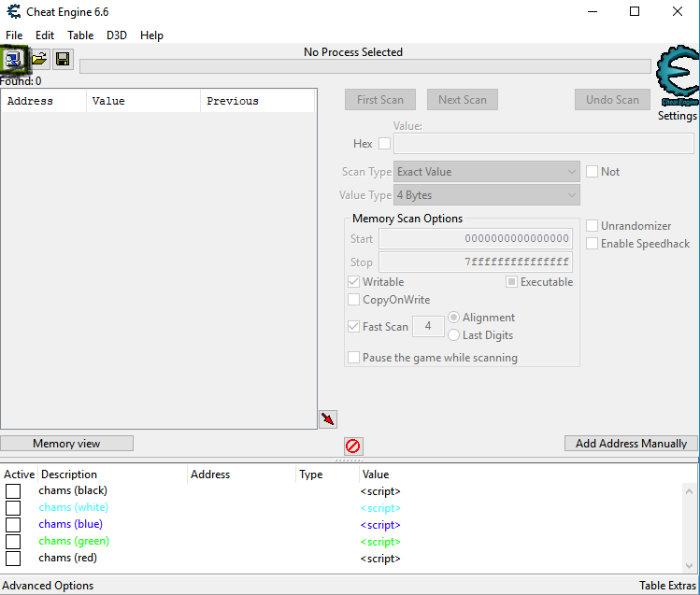Select the chams (red) description text
700x595 pixels.
67,558
